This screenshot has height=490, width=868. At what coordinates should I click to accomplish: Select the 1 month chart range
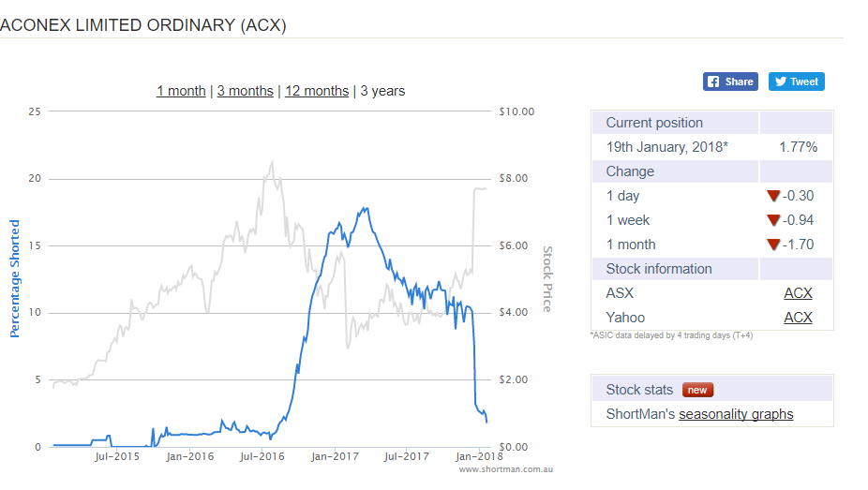[x=181, y=91]
